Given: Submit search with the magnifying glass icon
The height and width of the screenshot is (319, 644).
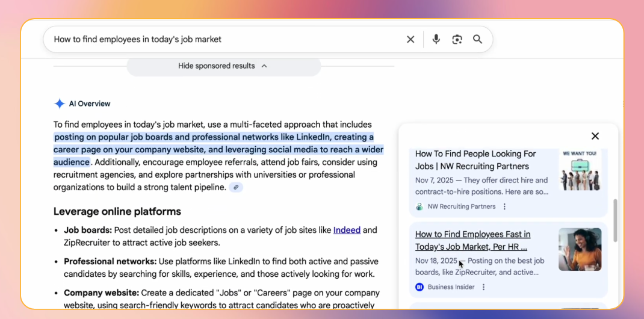Looking at the screenshot, I should point(477,39).
